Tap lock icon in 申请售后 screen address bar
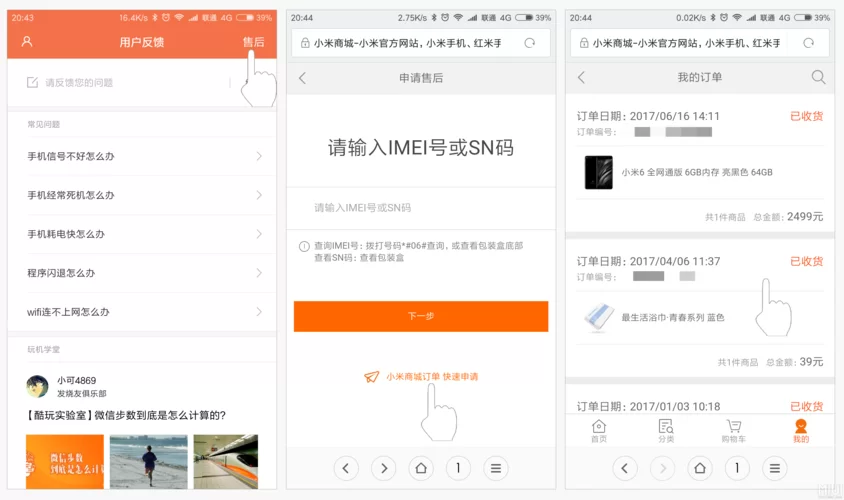 click(x=305, y=43)
